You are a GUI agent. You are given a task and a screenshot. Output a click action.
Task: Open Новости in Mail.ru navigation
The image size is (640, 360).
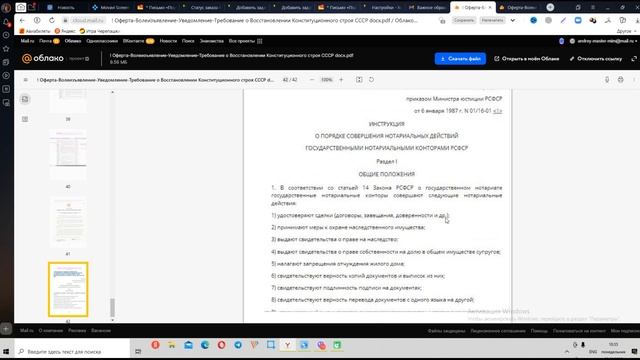(x=168, y=41)
